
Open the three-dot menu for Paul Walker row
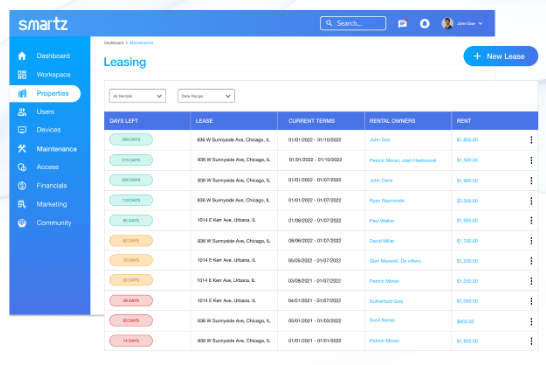(531, 220)
